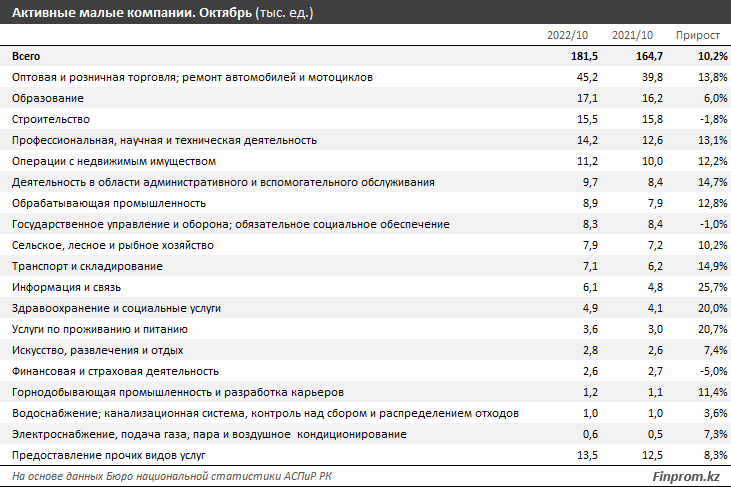Click 'Предоставление прочих видов услуг' row label
This screenshot has height=487, width=731.
click(x=109, y=455)
